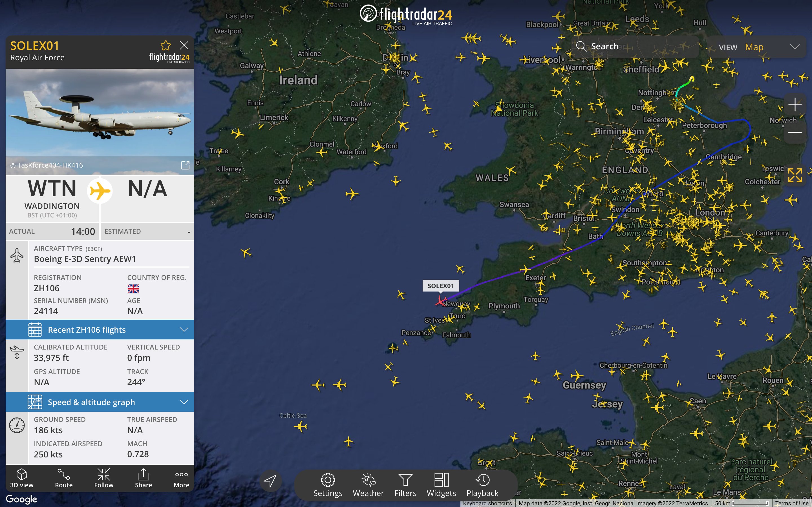Show the Route for this flight
Image resolution: width=812 pixels, height=507 pixels.
point(64,478)
